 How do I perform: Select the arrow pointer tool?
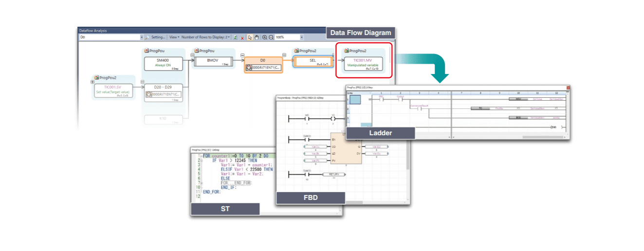click(250, 37)
